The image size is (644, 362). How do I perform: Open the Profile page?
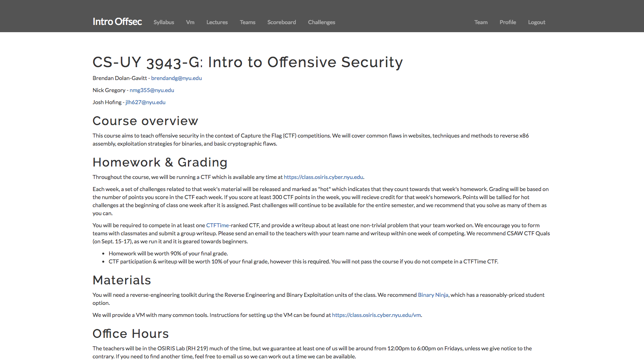(x=508, y=23)
